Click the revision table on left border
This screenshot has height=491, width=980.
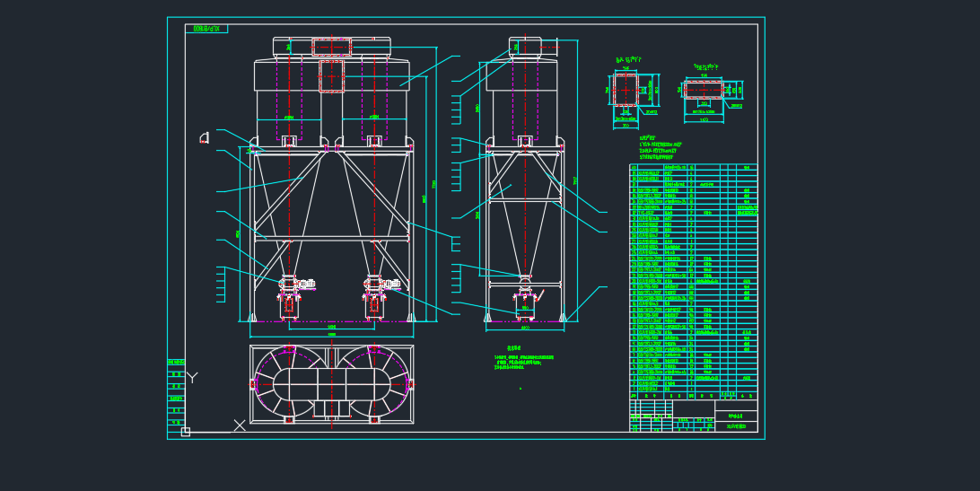point(176,395)
